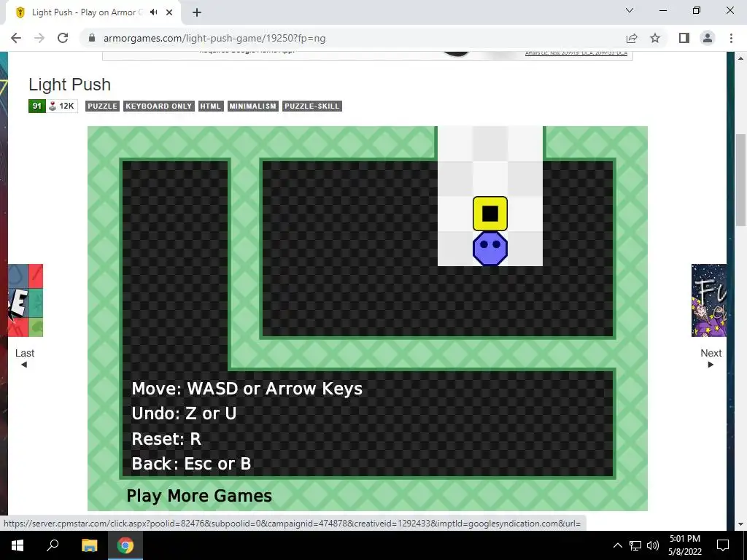Image resolution: width=747 pixels, height=560 pixels.
Task: Open Windows taskbar search
Action: pyautogui.click(x=53, y=545)
